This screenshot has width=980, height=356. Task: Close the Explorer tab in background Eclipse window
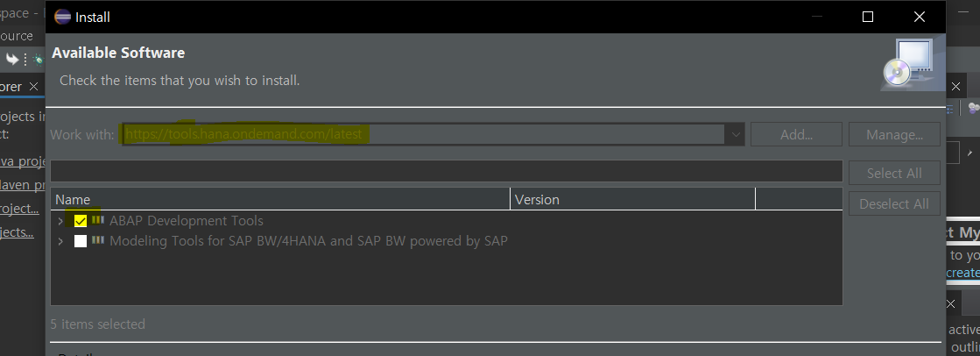pos(34,86)
